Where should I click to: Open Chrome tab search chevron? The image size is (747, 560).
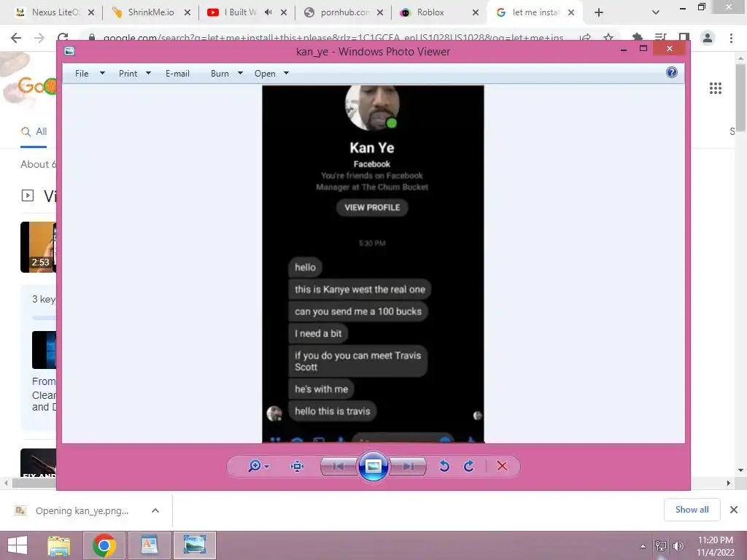coord(656,13)
